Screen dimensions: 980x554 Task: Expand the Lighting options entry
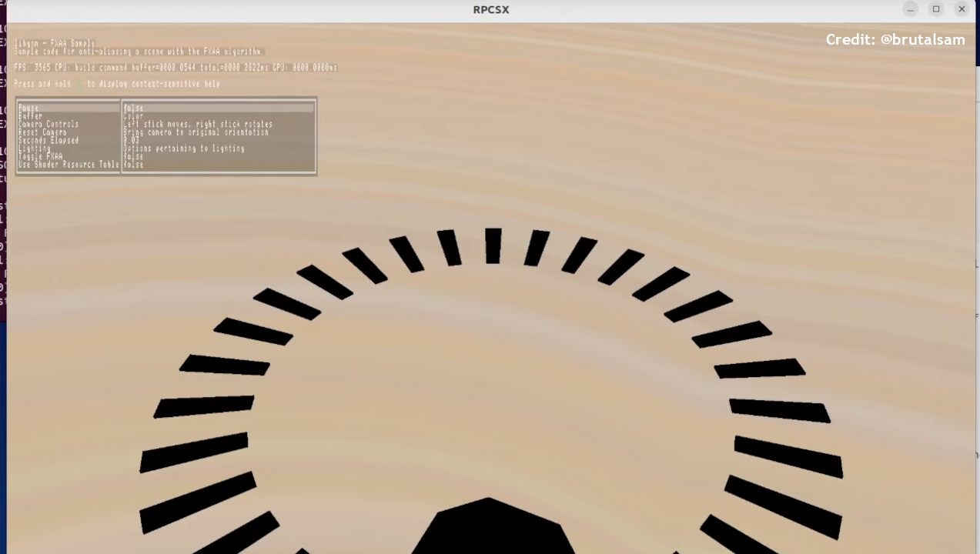point(34,148)
